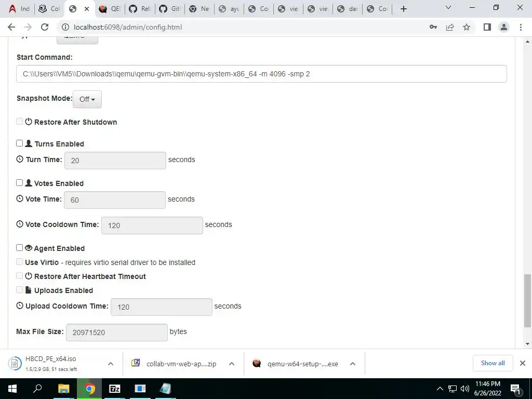
Task: Reload the config page
Action: (45, 27)
